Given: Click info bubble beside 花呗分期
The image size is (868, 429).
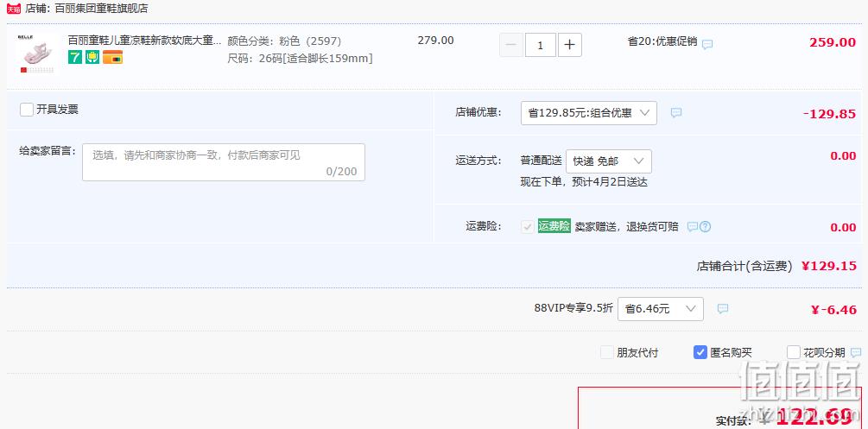Looking at the screenshot, I should [x=856, y=353].
